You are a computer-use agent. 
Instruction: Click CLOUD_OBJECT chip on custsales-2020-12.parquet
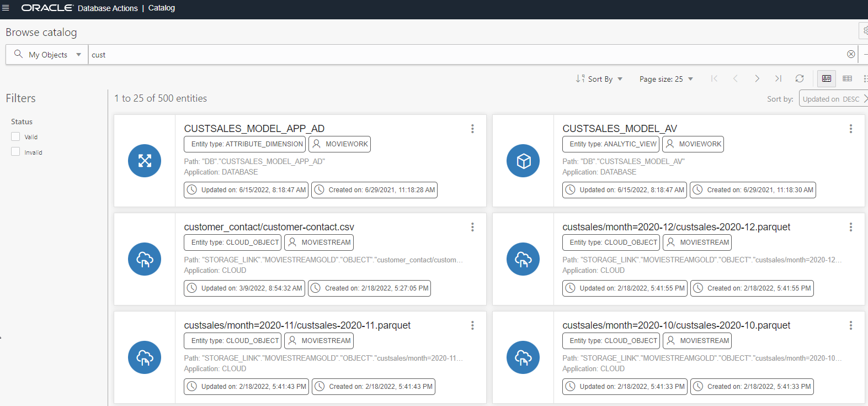611,242
